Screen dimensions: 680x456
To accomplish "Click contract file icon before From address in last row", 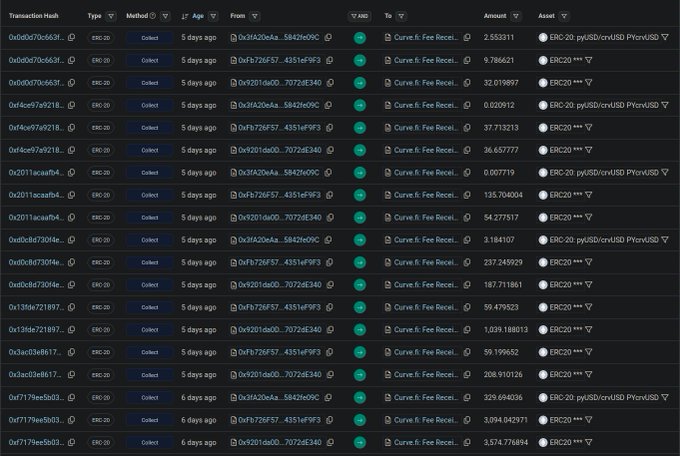I will point(234,442).
